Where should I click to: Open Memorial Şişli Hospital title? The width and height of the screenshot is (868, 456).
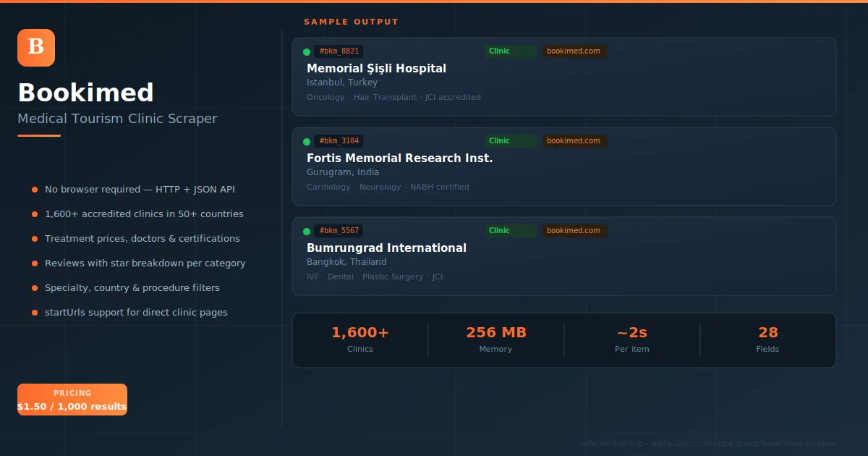point(376,69)
